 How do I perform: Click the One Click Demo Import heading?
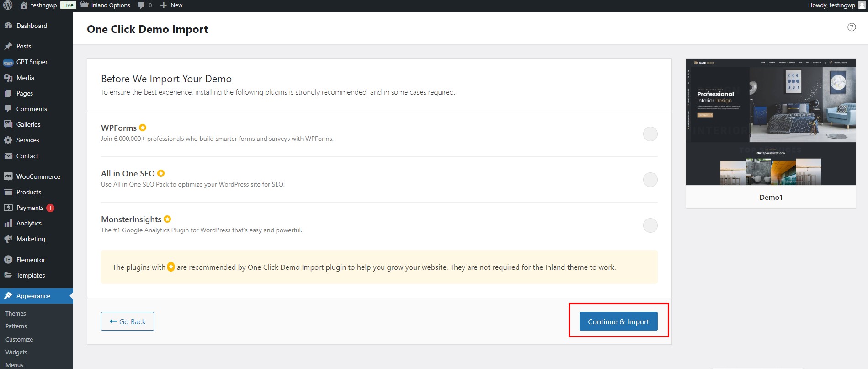click(x=148, y=29)
